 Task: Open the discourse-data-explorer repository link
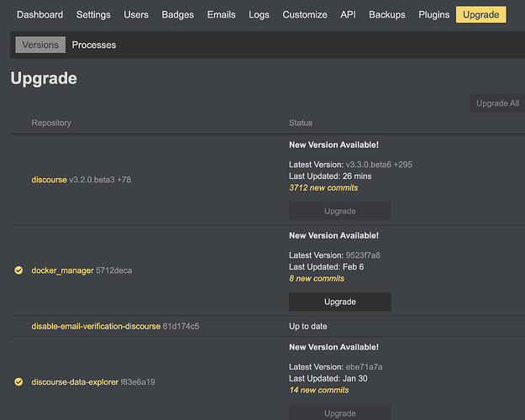tap(75, 382)
